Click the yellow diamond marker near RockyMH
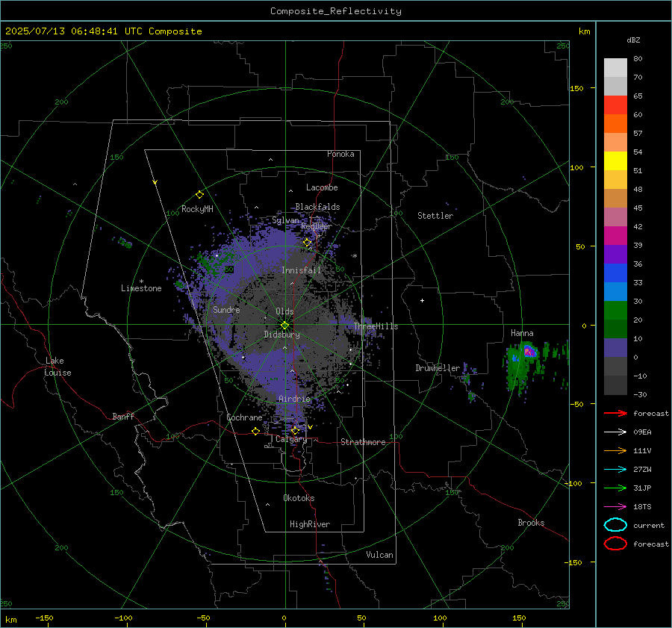This screenshot has width=672, height=628. point(199,195)
